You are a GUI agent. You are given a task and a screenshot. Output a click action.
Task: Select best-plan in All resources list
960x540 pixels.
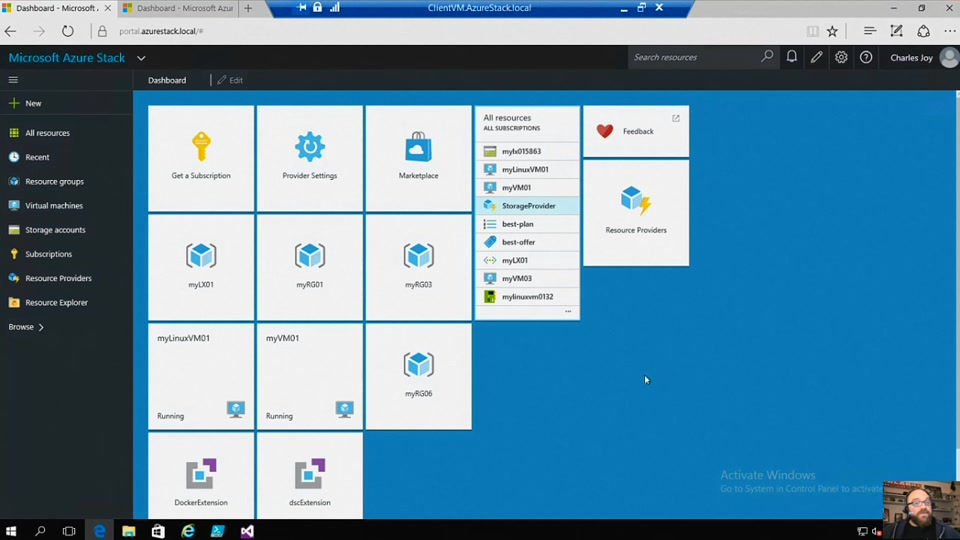(527, 224)
